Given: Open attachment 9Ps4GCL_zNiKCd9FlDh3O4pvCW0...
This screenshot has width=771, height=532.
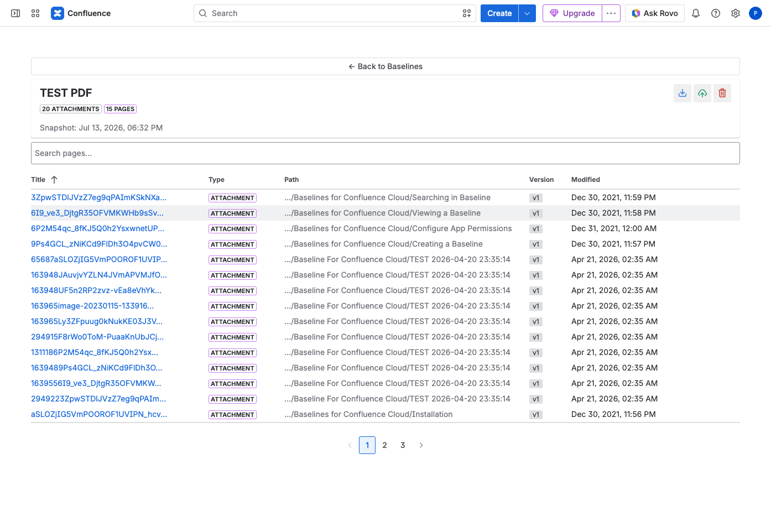Looking at the screenshot, I should point(99,244).
